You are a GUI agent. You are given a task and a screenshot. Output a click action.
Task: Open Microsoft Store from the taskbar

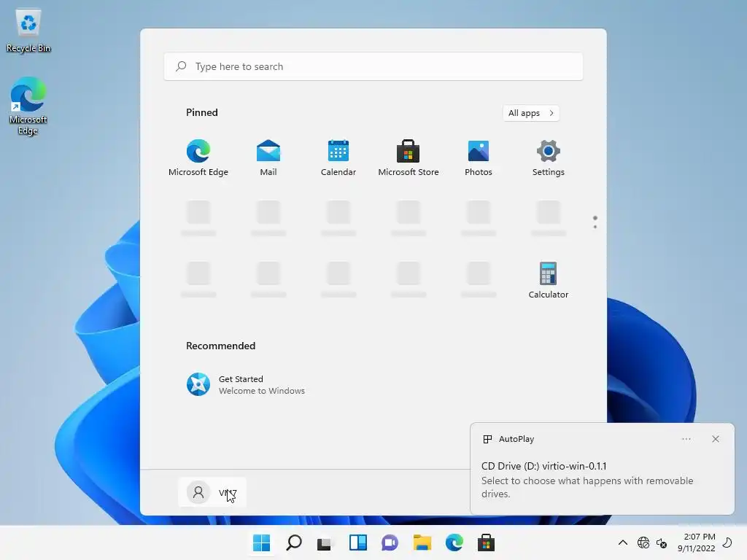pyautogui.click(x=487, y=542)
